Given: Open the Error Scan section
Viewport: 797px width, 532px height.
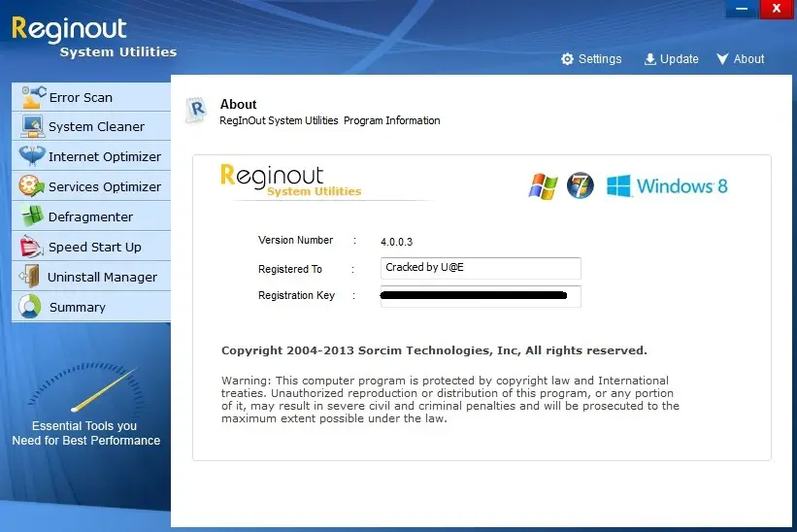Looking at the screenshot, I should (x=91, y=96).
